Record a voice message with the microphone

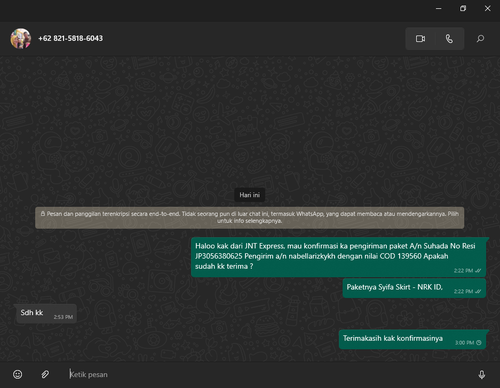click(x=482, y=374)
